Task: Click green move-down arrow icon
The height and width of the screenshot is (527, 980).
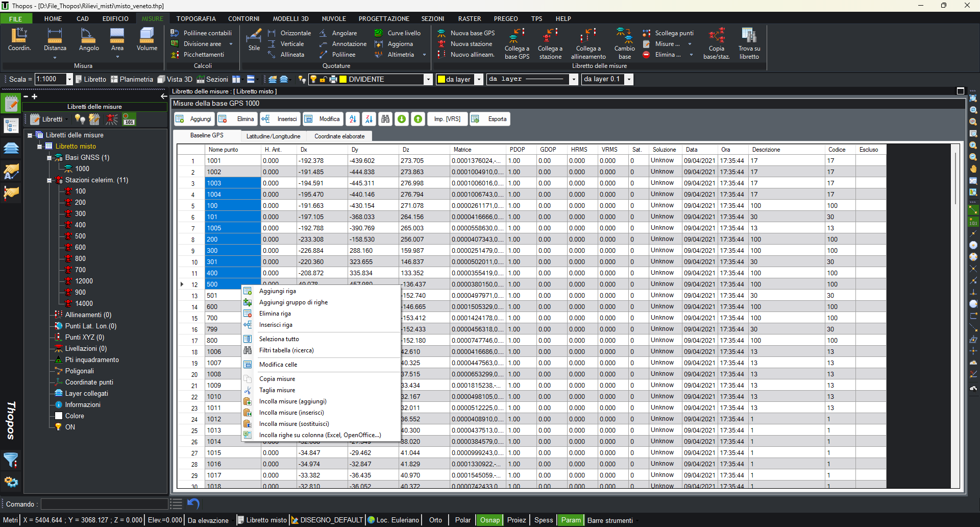Action: pyautogui.click(x=402, y=119)
